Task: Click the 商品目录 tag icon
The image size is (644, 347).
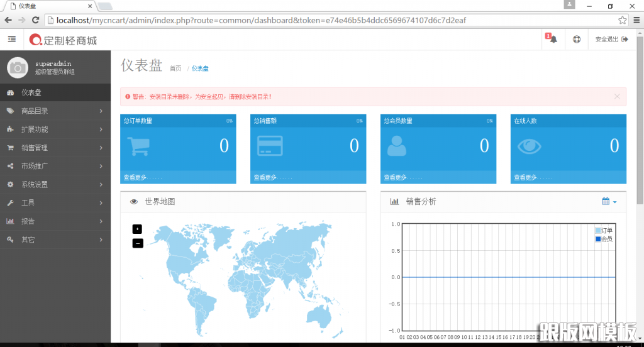Action: (x=10, y=111)
